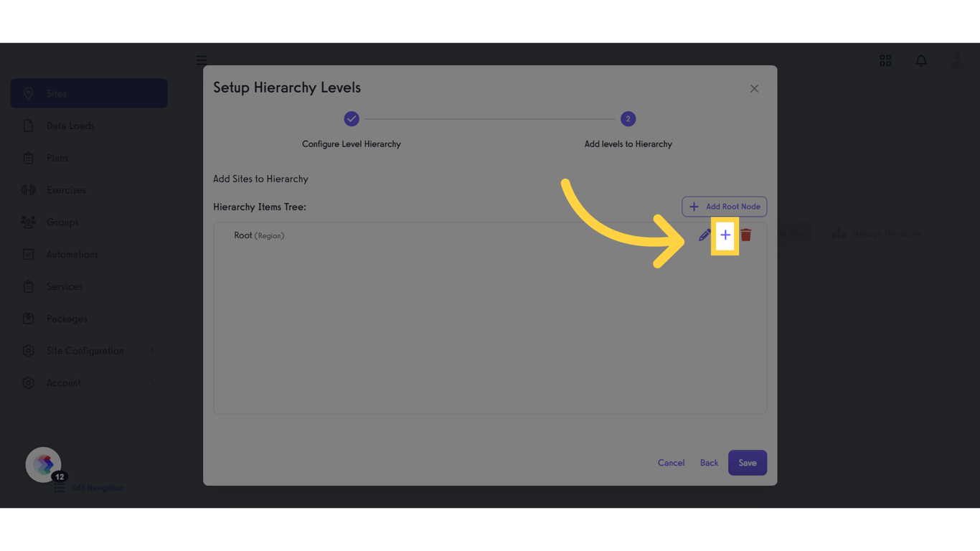Close the Setup Hierarchy Levels dialog
The height and width of the screenshot is (551, 980).
(x=754, y=89)
